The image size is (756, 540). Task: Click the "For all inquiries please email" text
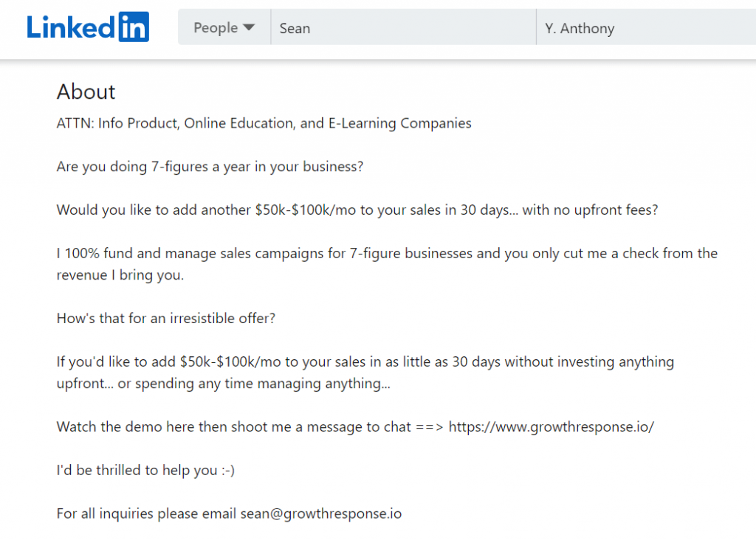click(x=147, y=513)
